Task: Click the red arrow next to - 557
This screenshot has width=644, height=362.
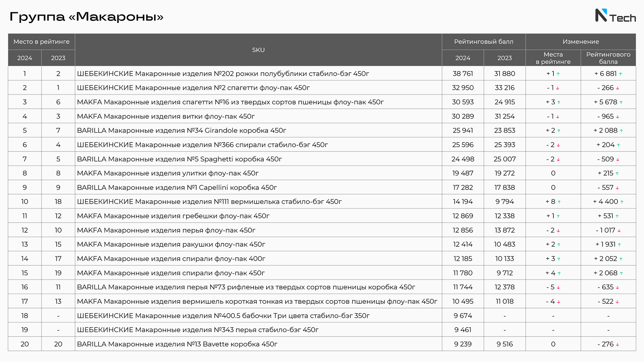Action: tap(617, 188)
